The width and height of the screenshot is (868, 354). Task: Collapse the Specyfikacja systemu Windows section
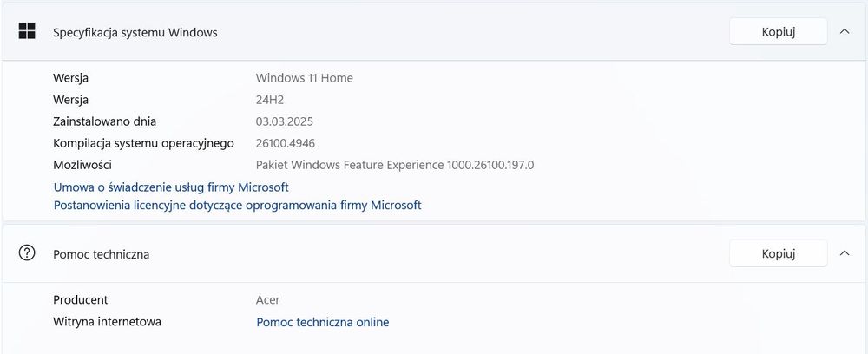point(845,31)
